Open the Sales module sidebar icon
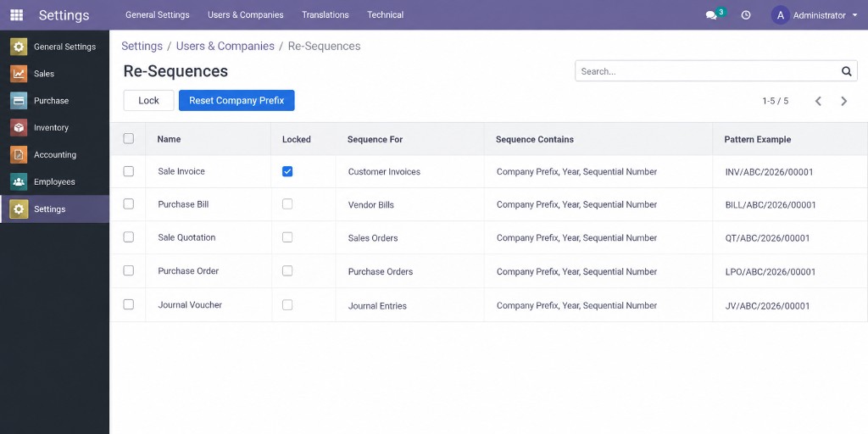 tap(19, 74)
